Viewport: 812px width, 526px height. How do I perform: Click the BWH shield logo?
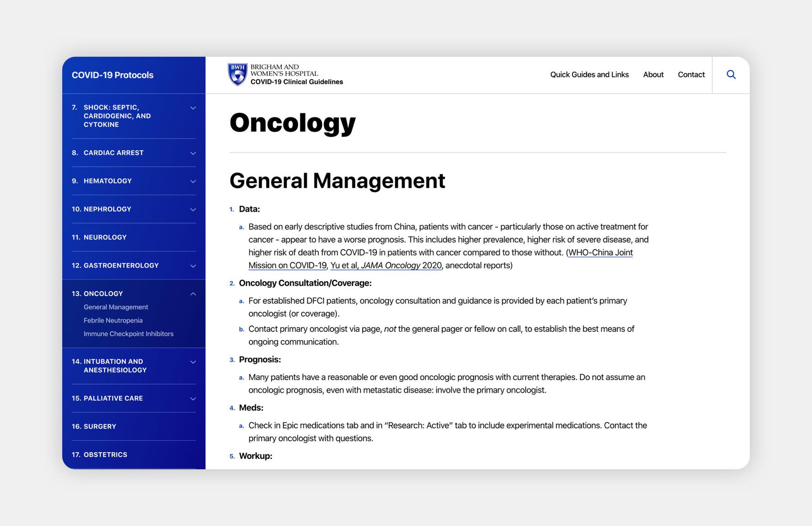(237, 74)
